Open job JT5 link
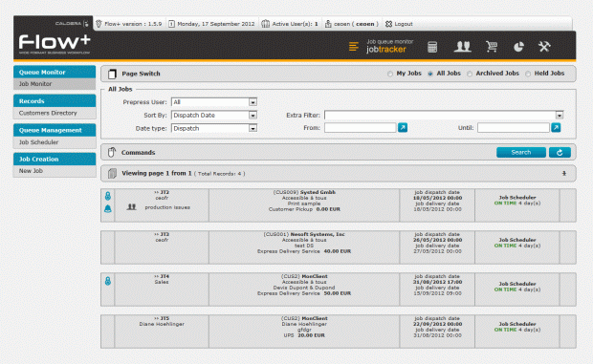 pyautogui.click(x=162, y=318)
